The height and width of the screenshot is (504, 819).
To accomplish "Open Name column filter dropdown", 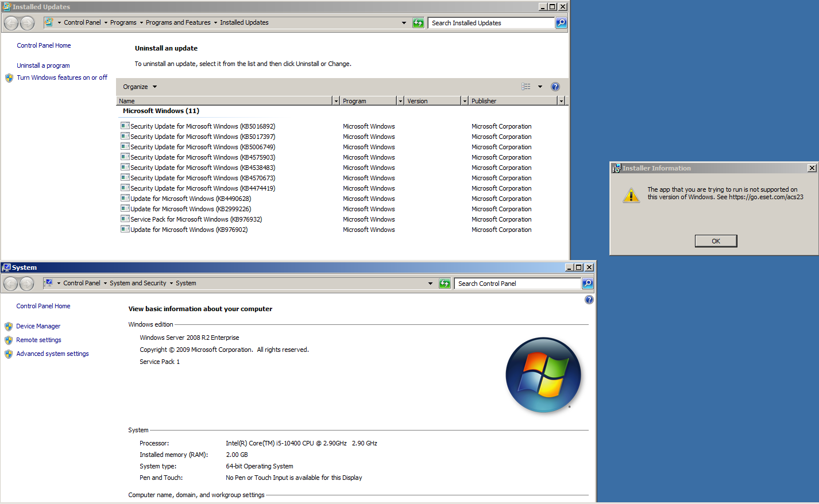I will [336, 101].
